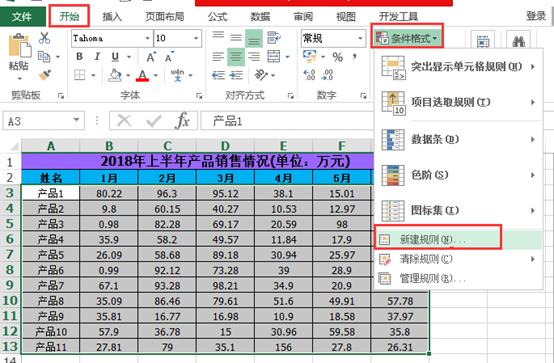Choose 清除规则 menu entry

tap(459, 259)
